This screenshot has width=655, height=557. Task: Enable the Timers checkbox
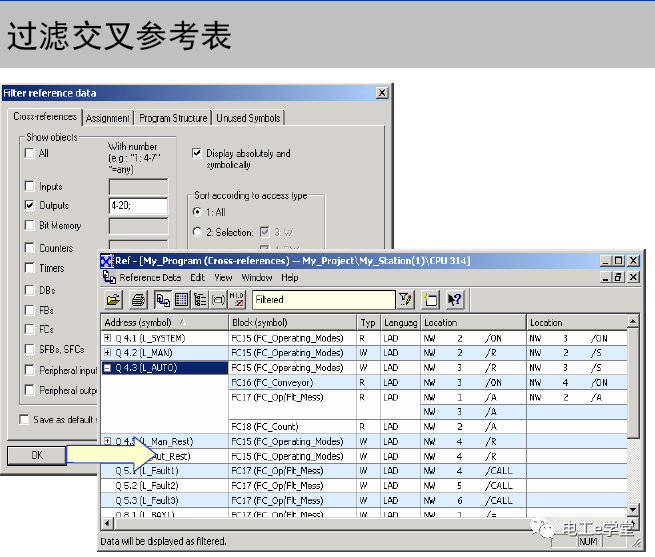30,268
